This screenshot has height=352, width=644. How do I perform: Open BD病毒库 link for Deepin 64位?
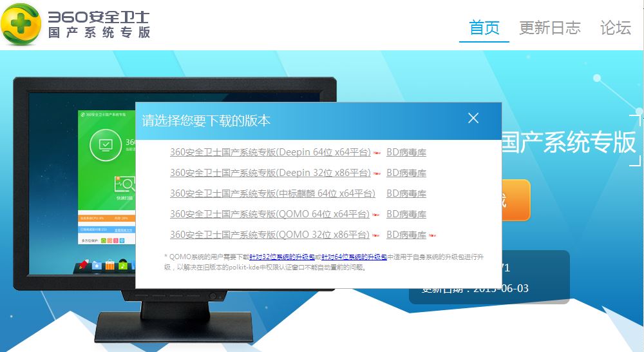pyautogui.click(x=406, y=153)
